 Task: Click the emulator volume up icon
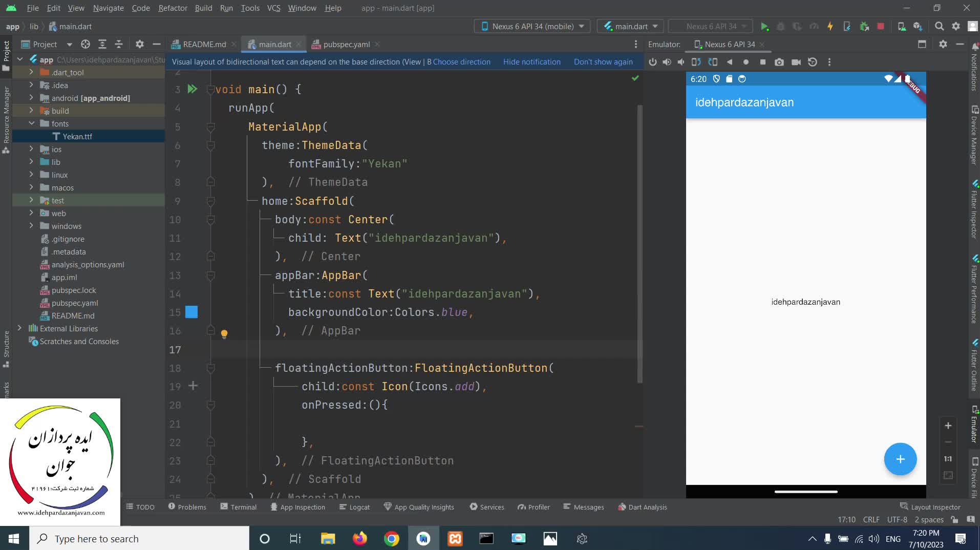667,62
